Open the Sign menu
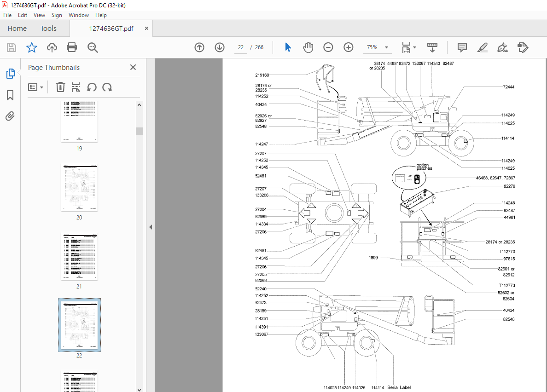The height and width of the screenshot is (392, 547). pos(57,15)
